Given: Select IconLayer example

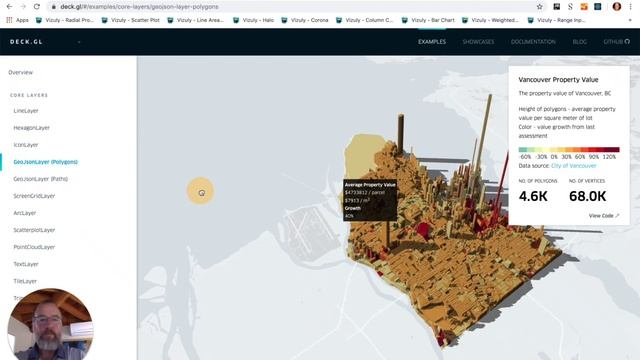Looking at the screenshot, I should (x=26, y=145).
